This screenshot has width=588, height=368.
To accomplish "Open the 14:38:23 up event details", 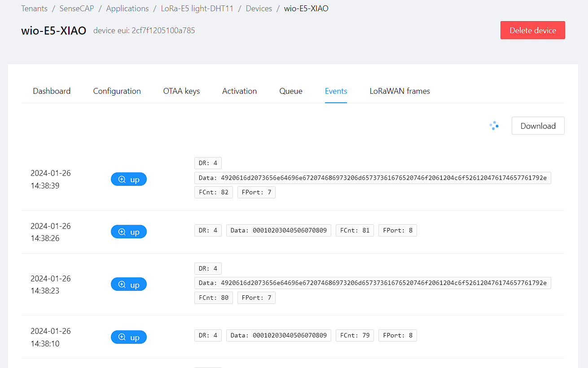I will click(129, 285).
